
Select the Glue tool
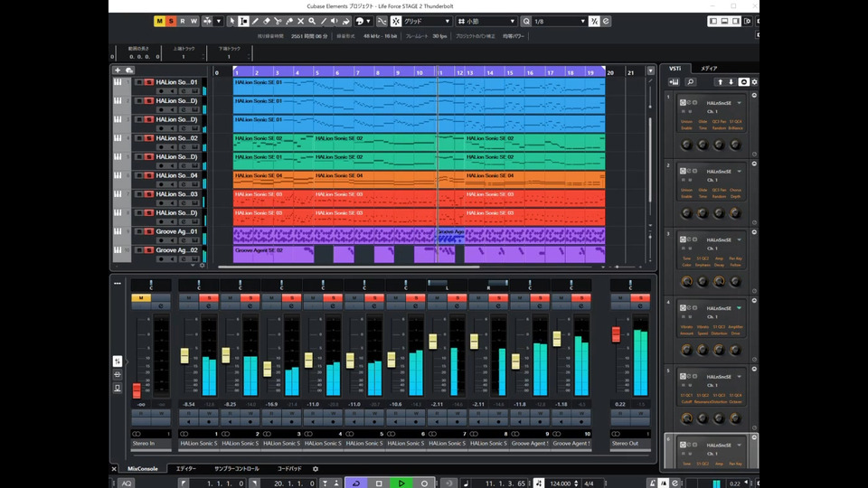coord(289,21)
